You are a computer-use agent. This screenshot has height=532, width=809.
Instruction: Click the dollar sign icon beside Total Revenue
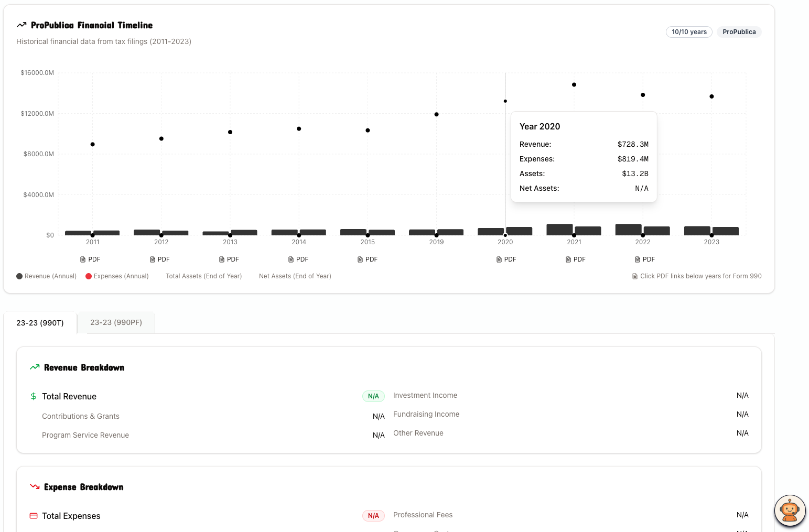point(34,396)
